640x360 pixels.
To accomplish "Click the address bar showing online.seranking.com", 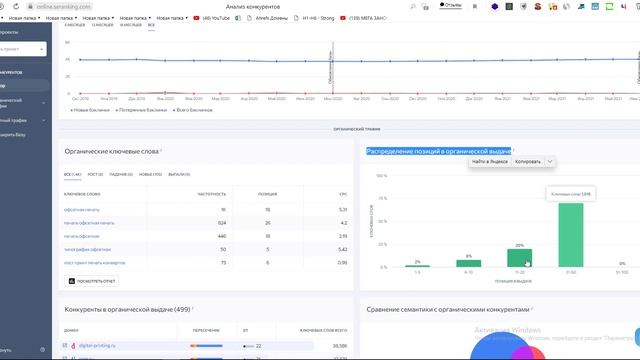I will click(60, 7).
